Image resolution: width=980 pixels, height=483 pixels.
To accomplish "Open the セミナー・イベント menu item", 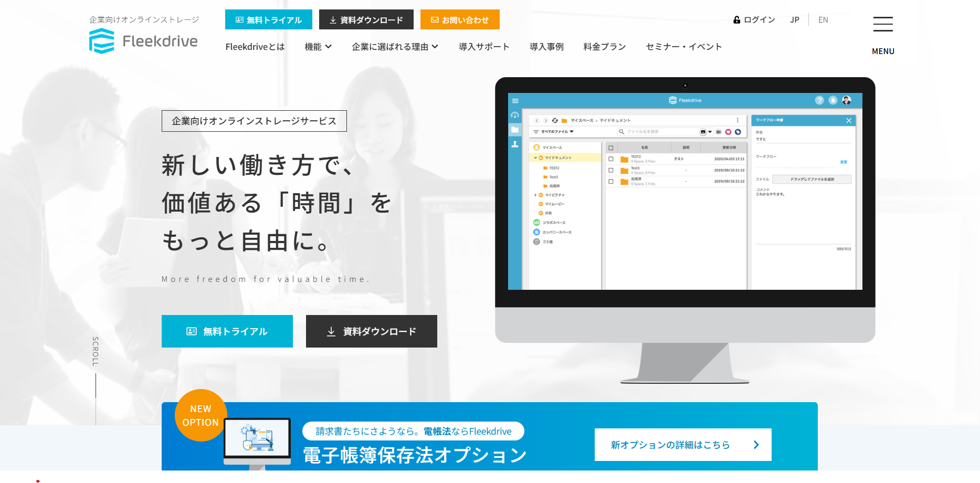I will pyautogui.click(x=684, y=47).
